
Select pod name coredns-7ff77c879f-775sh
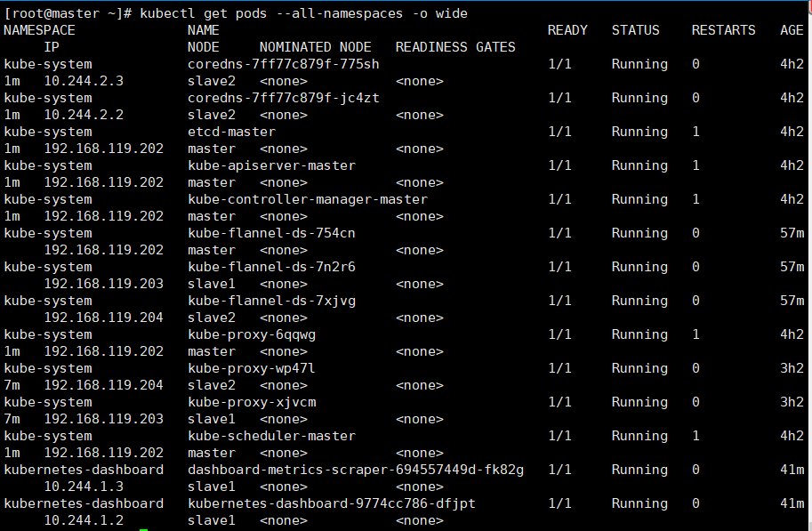284,64
